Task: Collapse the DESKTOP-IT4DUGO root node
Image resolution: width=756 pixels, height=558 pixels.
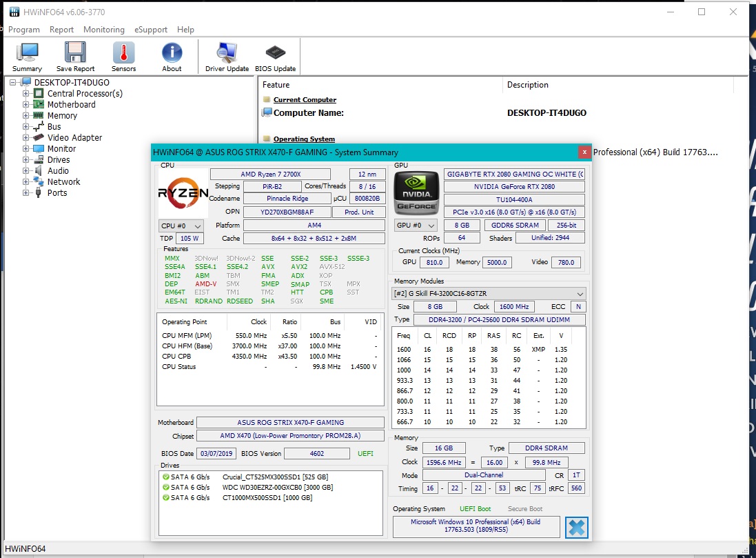Action: tap(13, 83)
